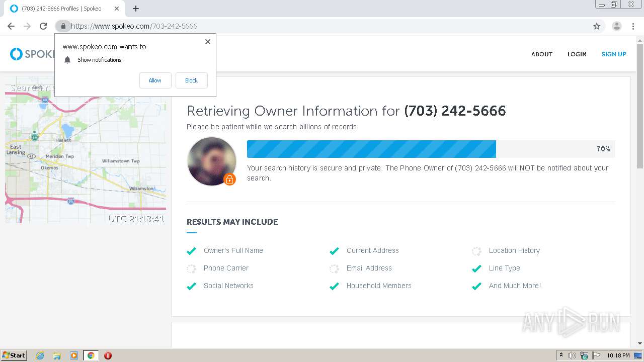Click checkmark beside Line Type
This screenshot has height=362, width=644.
tap(476, 268)
